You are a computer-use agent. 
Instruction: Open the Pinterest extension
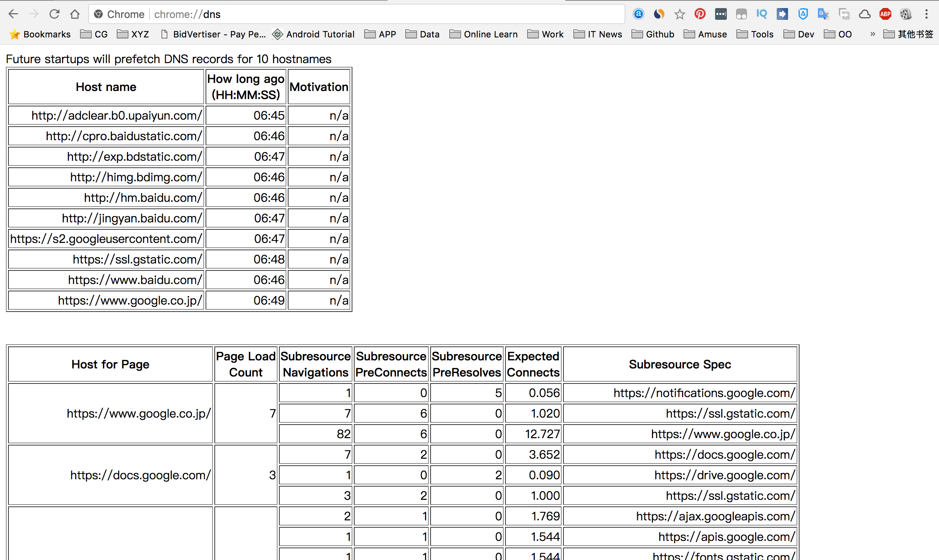coord(700,14)
